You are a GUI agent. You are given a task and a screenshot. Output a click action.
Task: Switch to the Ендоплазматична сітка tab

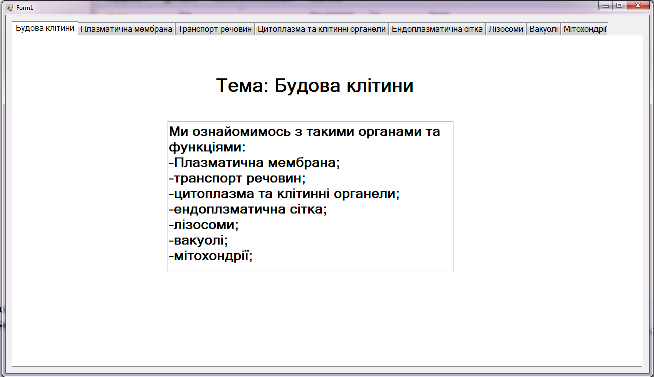[x=437, y=29]
